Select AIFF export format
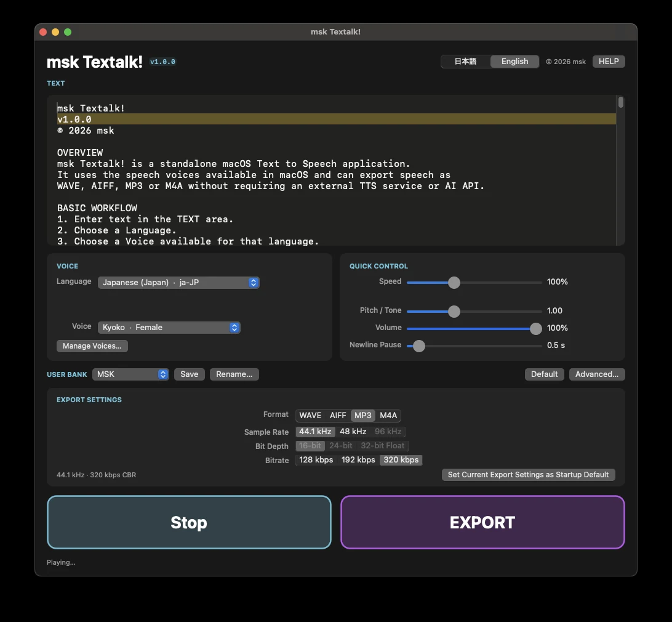The image size is (672, 622). (338, 415)
